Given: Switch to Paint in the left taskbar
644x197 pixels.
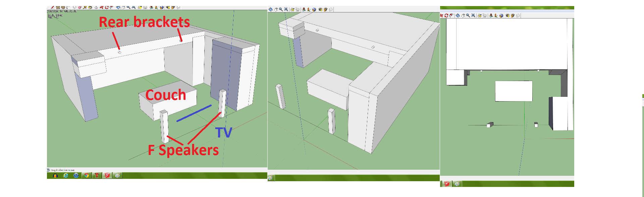Looking at the screenshot, I should click(117, 175).
